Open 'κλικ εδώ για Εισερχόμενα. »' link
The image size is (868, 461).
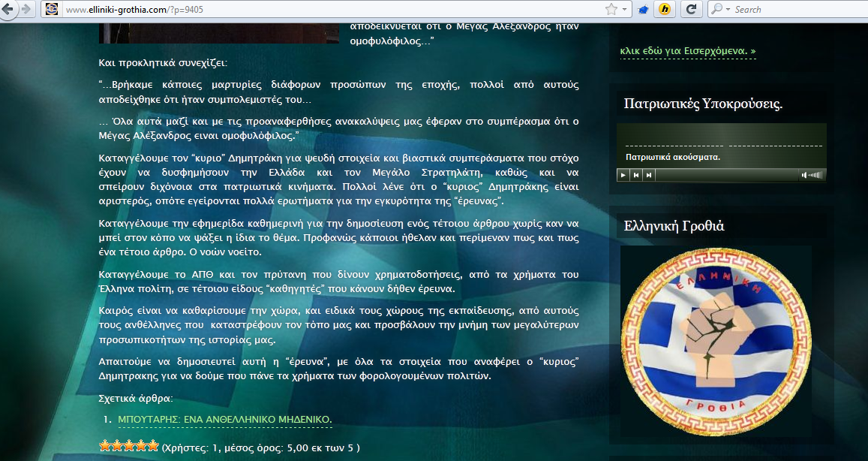pos(688,51)
